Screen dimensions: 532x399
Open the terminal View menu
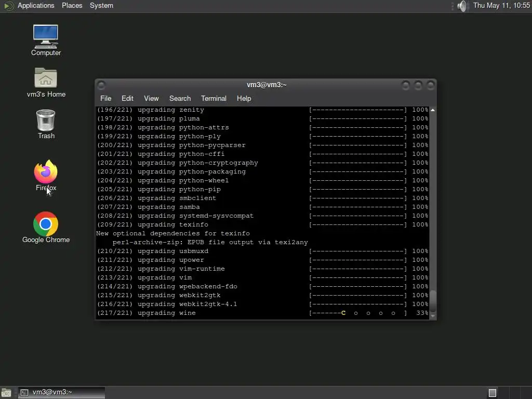[x=151, y=98]
